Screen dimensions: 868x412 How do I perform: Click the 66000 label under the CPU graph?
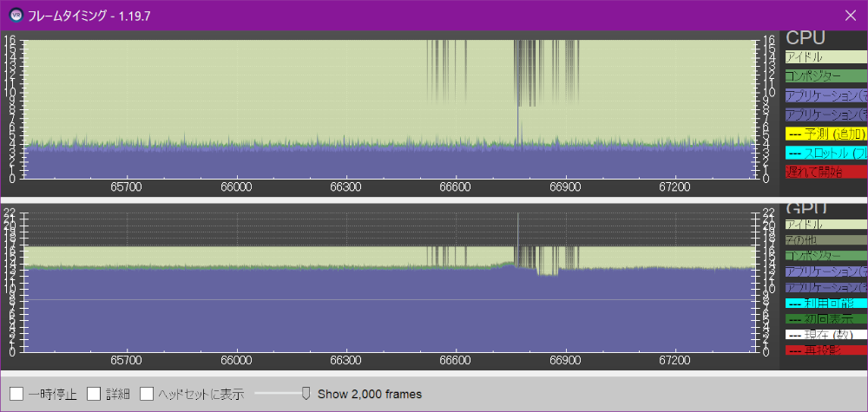tap(237, 187)
